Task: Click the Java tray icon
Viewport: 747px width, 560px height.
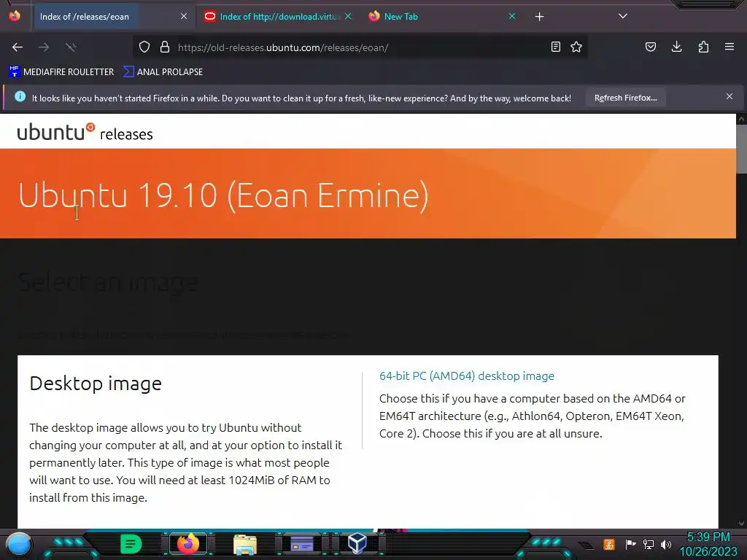Action: click(609, 544)
